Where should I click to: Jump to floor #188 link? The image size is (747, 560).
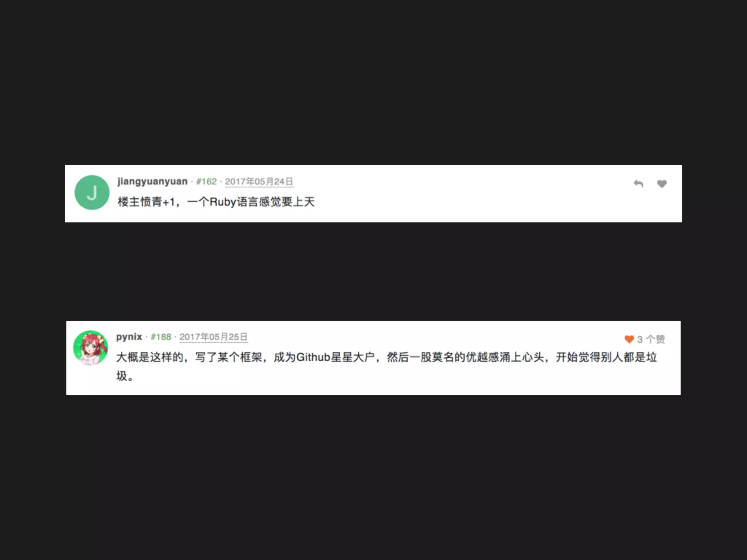(161, 337)
